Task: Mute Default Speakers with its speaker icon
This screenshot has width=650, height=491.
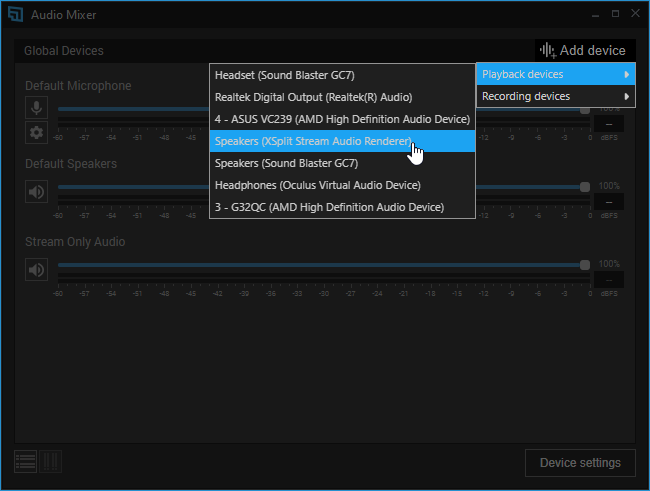Action: (36, 192)
